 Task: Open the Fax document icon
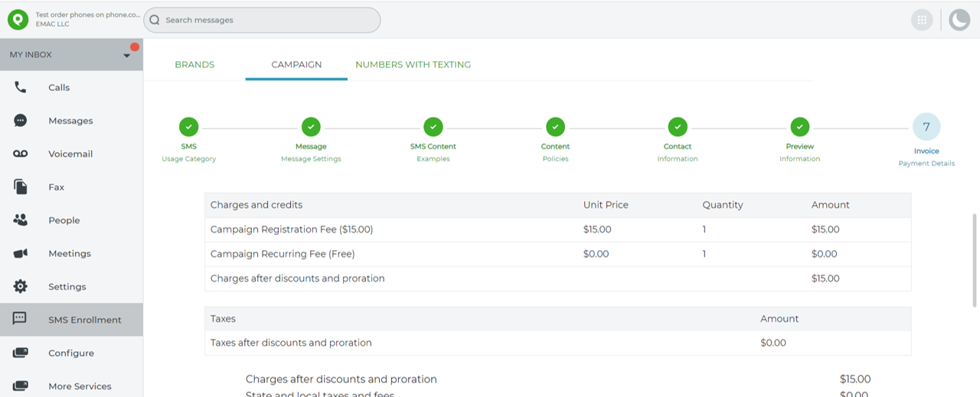tap(20, 187)
